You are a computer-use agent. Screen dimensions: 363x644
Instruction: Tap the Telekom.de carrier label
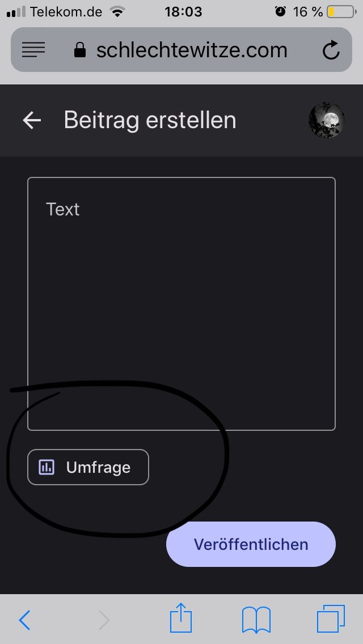tap(66, 12)
